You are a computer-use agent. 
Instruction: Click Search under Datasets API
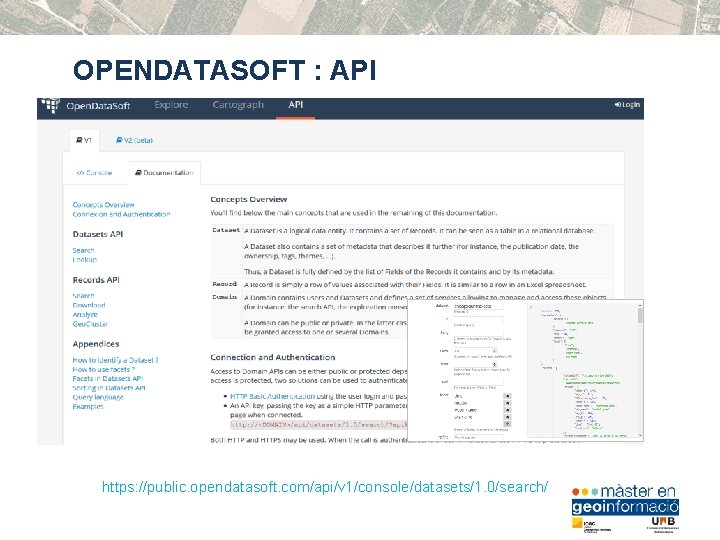tap(84, 250)
